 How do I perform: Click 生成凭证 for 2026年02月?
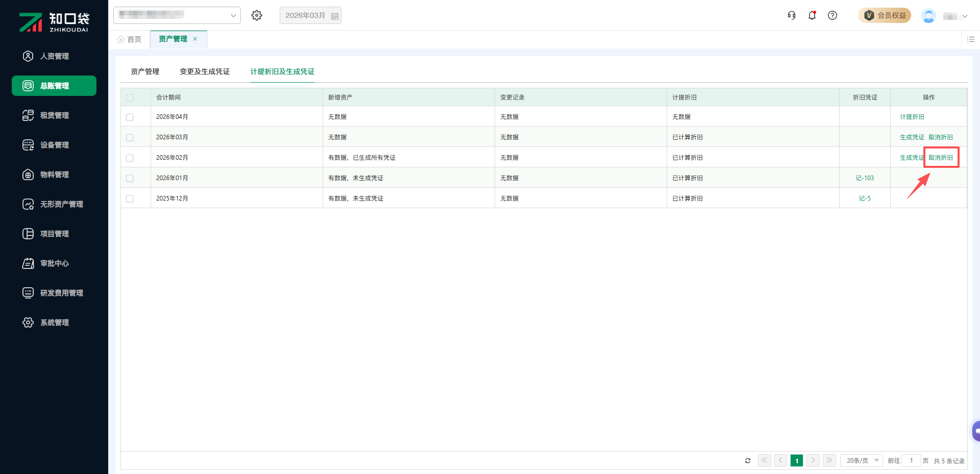point(912,158)
